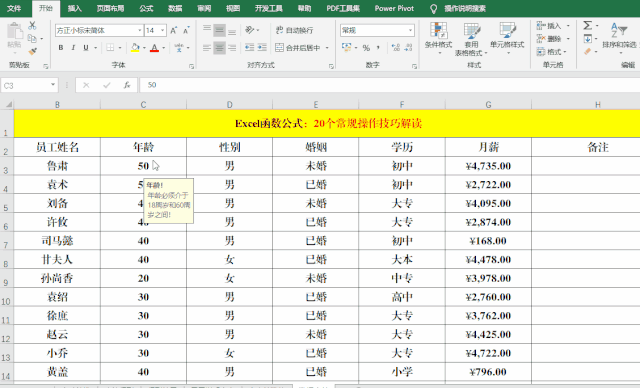Viewport: 640px width, 388px height.
Task: Click Comma Style icon
Action: [x=378, y=48]
